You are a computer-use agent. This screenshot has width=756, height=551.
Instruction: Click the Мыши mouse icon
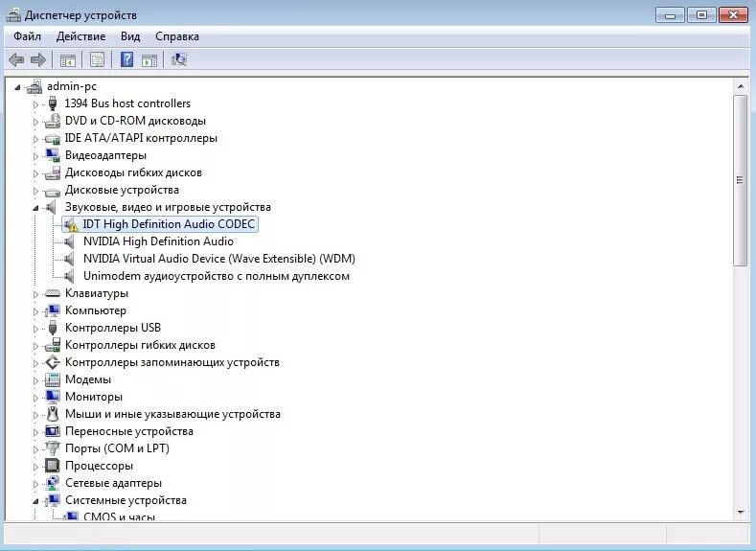(x=53, y=414)
